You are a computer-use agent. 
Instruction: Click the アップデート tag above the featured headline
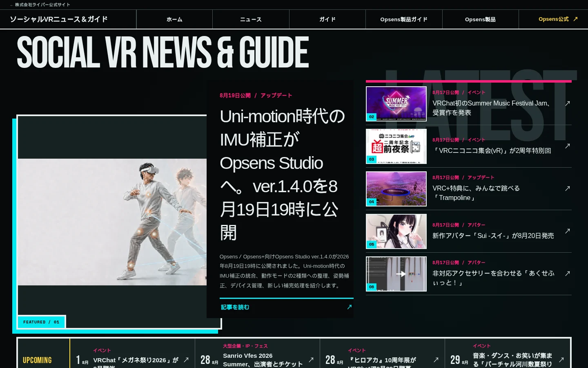pyautogui.click(x=276, y=95)
